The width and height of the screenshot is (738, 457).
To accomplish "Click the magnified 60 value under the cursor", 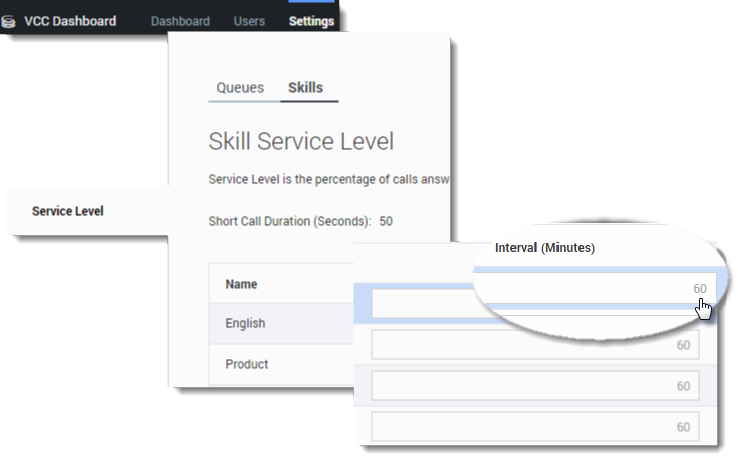I will pyautogui.click(x=700, y=289).
